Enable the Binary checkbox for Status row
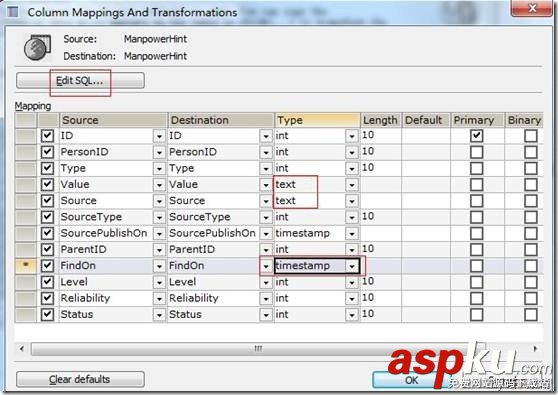Image resolution: width=558 pixels, height=395 pixels. pyautogui.click(x=531, y=315)
